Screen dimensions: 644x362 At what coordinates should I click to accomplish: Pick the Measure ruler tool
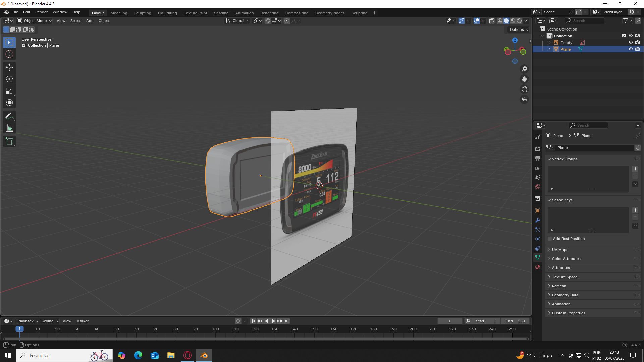pos(9,128)
